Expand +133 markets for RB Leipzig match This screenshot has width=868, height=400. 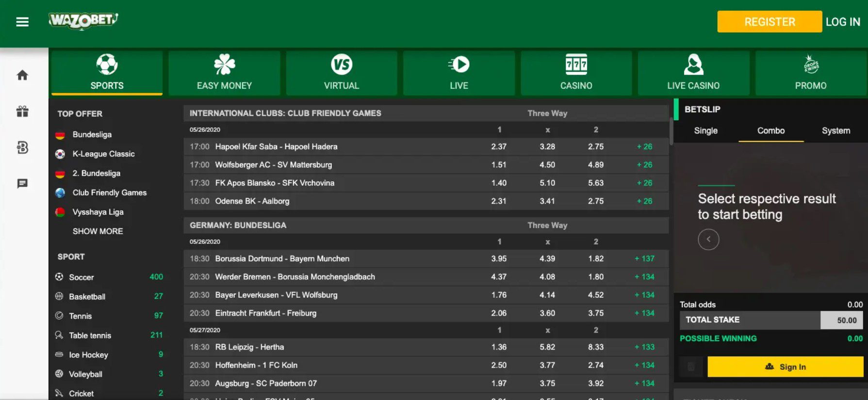(644, 347)
